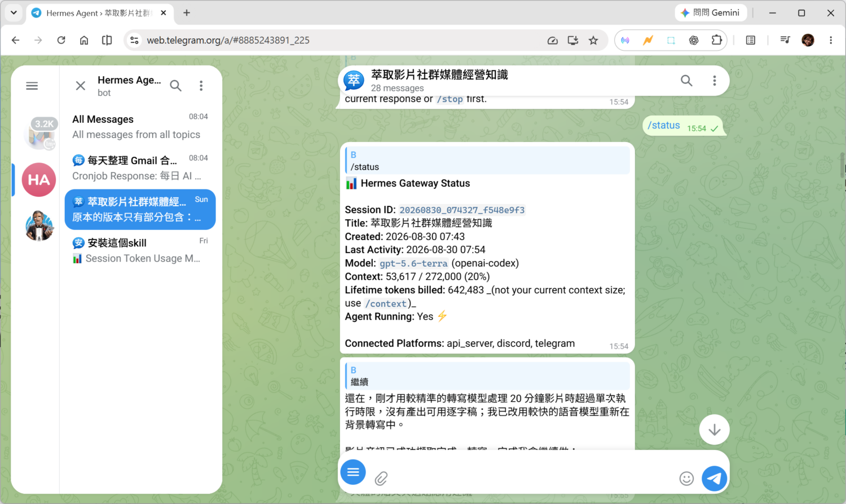This screenshot has width=846, height=504.
Task: Click the 問問 Gemini button
Action: [x=711, y=12]
